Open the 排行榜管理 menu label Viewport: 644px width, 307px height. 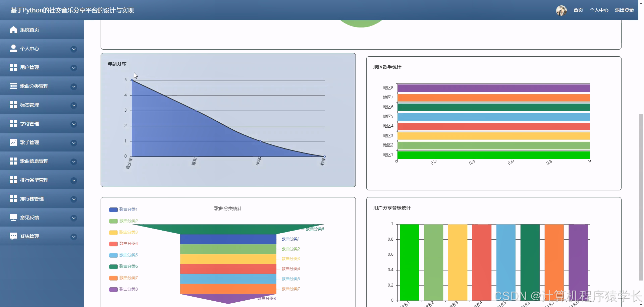(x=32, y=199)
